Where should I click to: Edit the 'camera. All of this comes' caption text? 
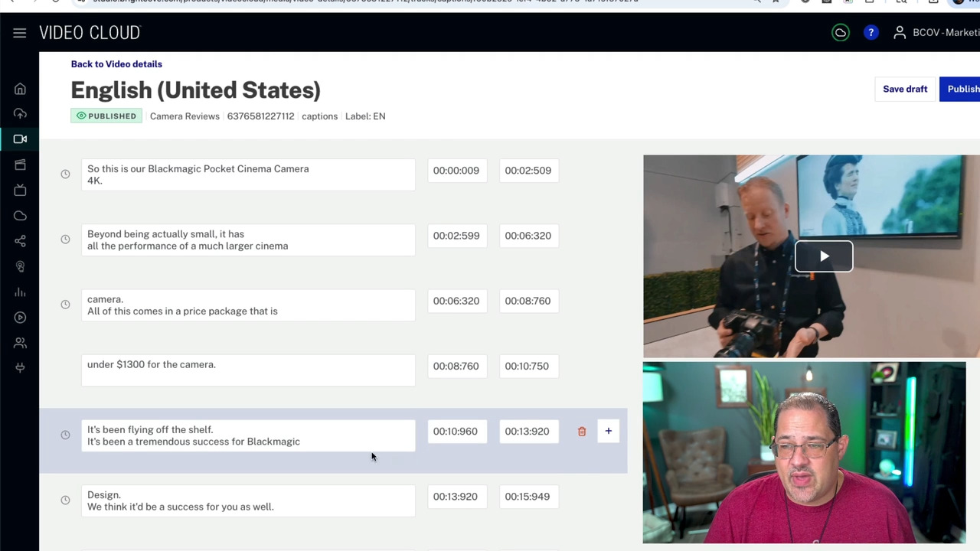pos(248,305)
